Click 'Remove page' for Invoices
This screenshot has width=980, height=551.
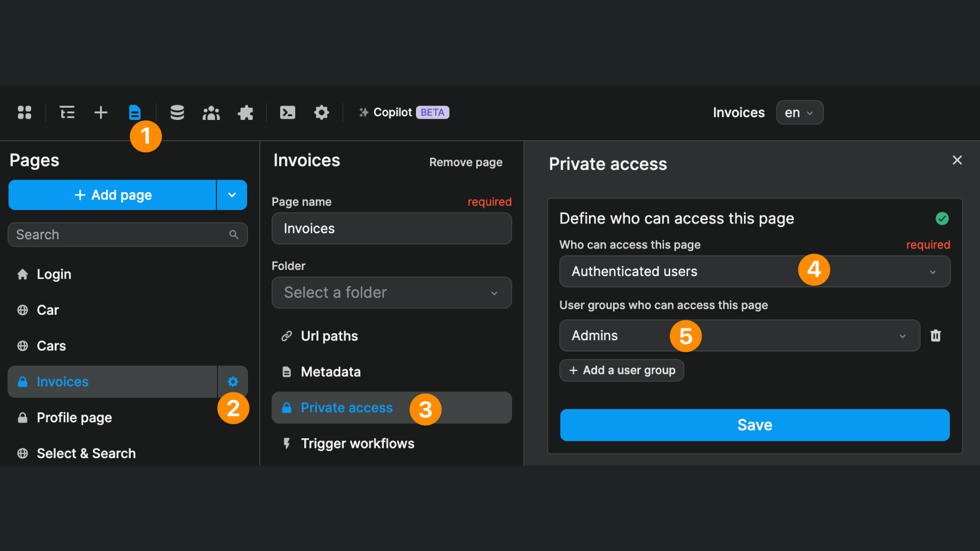[465, 162]
